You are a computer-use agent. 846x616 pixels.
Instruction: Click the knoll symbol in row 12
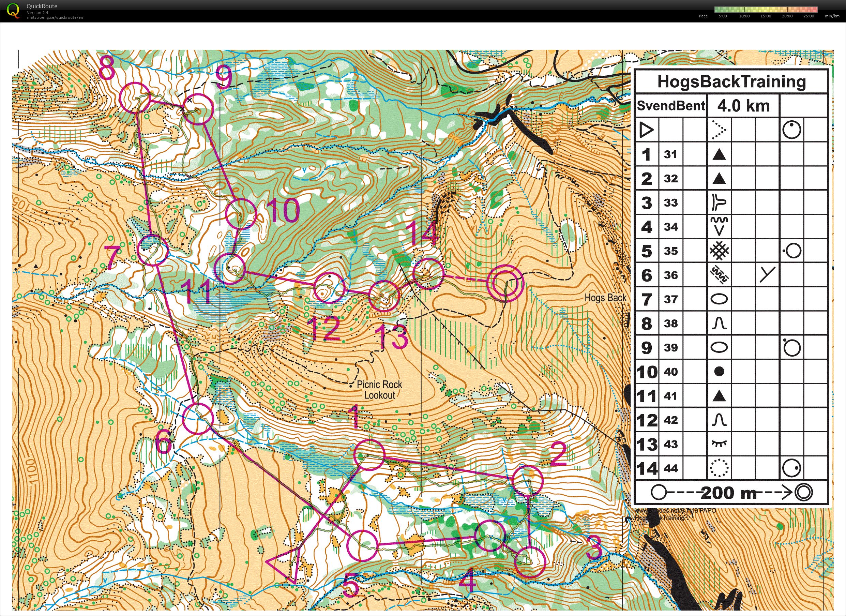point(719,420)
